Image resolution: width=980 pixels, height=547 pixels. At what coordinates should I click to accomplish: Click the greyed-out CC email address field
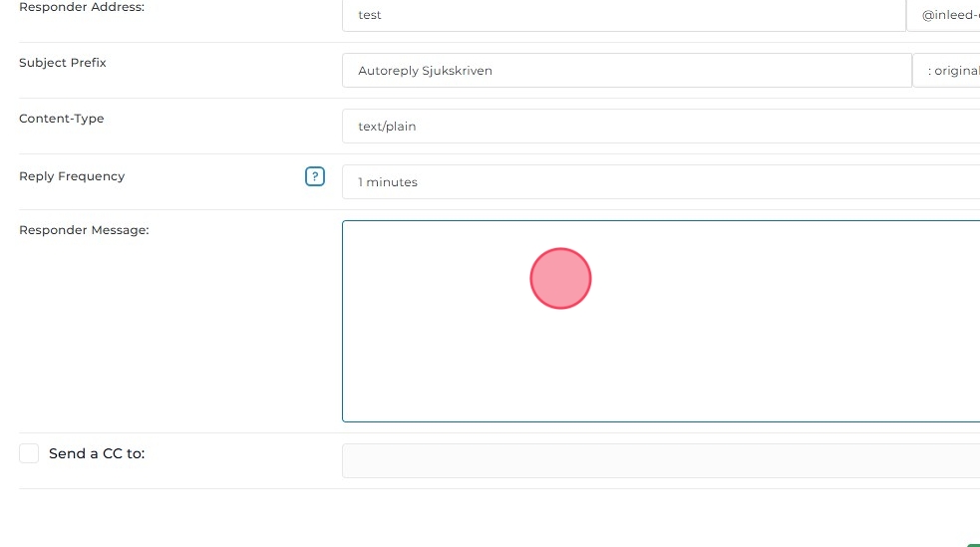click(x=660, y=460)
